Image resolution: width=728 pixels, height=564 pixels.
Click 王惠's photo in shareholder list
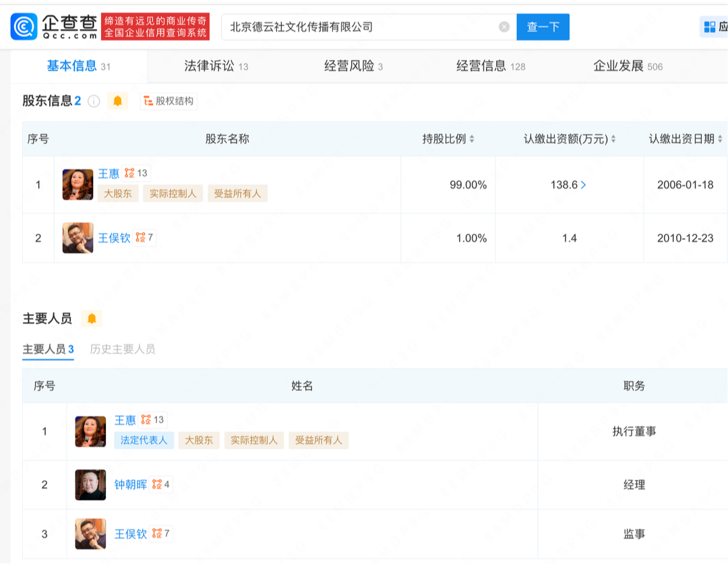(x=78, y=185)
